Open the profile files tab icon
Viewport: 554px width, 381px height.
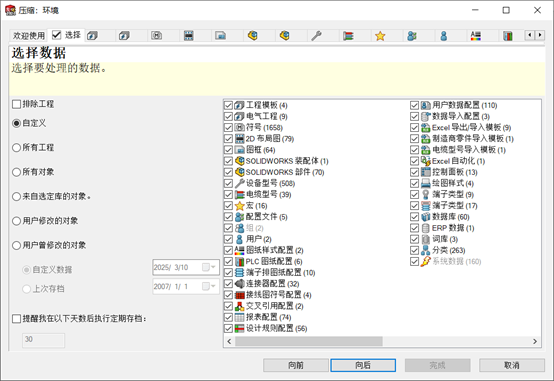(x=412, y=36)
